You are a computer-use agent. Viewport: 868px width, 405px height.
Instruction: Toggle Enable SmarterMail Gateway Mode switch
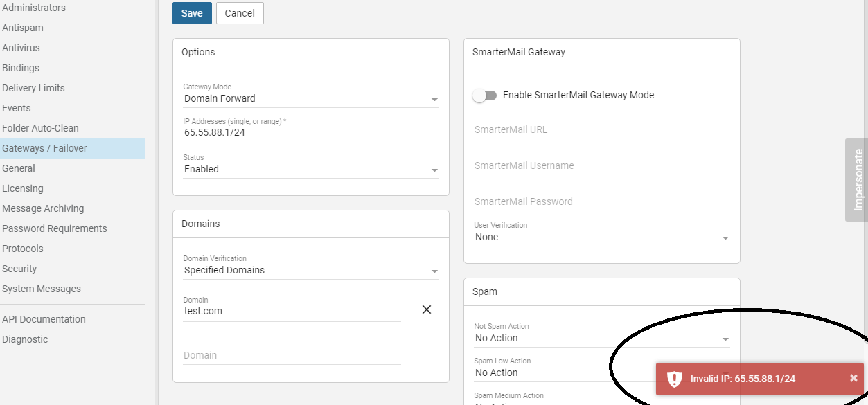[485, 96]
